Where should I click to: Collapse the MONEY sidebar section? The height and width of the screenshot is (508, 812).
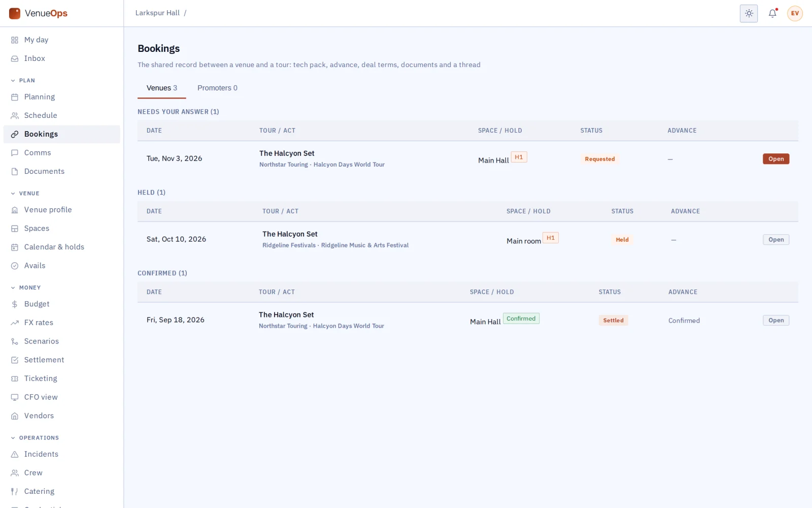coord(26,288)
